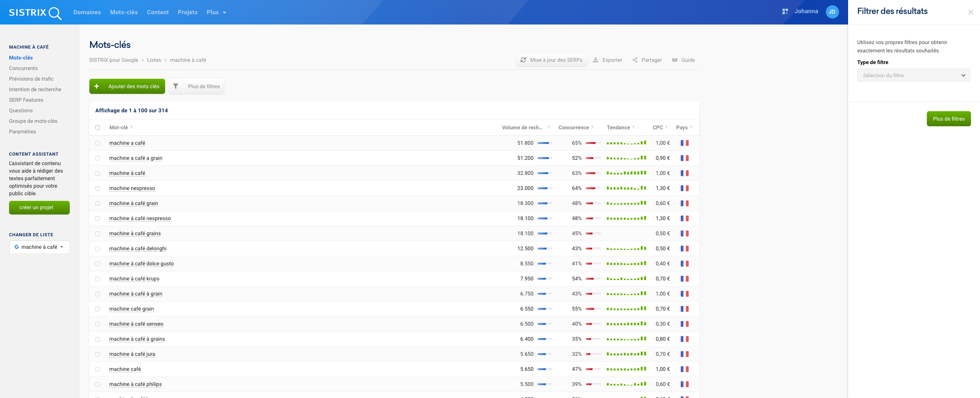Click the Listes breadcrumb link
This screenshot has height=398, width=980.
154,60
